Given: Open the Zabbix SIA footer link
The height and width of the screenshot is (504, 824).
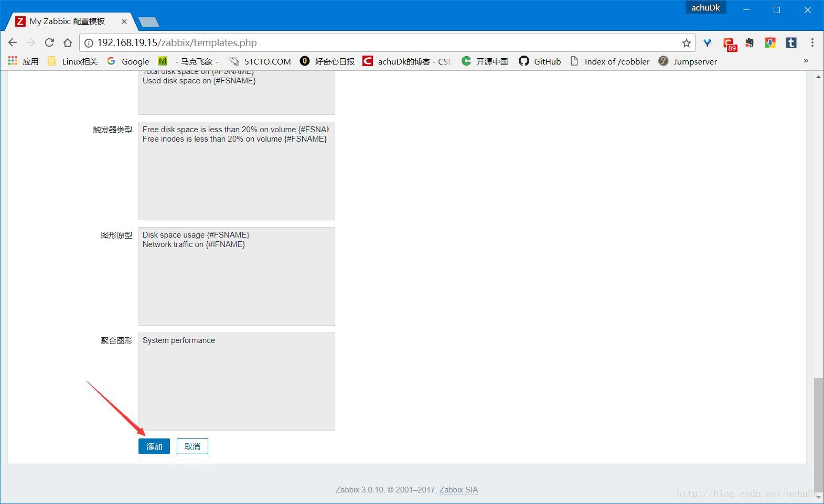Looking at the screenshot, I should point(458,490).
